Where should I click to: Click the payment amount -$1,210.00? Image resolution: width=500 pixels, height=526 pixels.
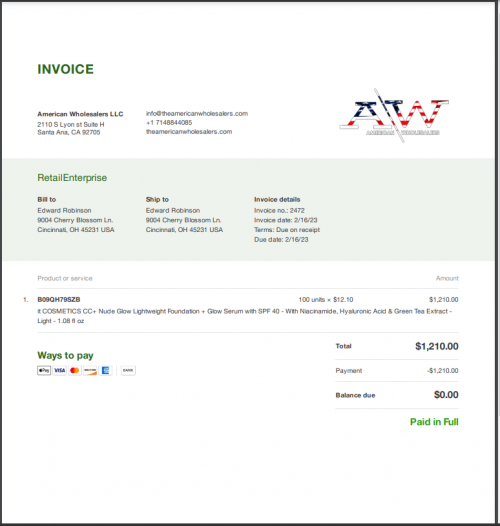coord(443,371)
